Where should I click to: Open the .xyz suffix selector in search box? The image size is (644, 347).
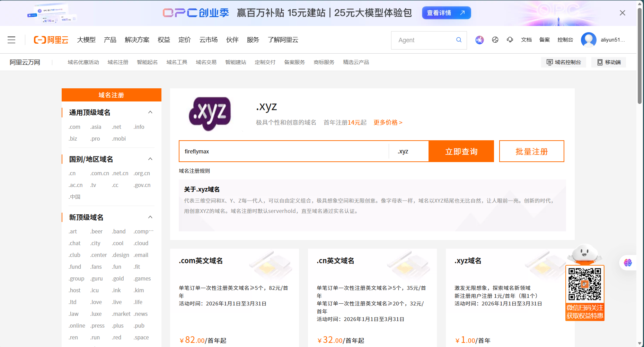click(x=408, y=151)
